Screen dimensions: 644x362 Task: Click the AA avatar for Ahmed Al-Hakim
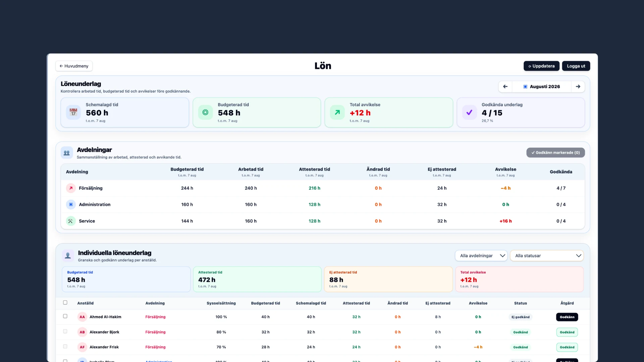82,317
